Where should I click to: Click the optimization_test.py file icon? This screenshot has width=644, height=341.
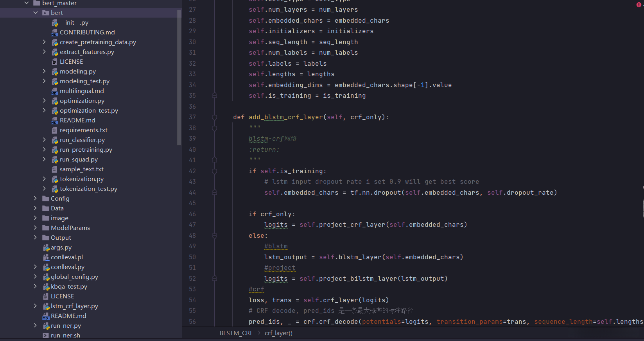click(x=55, y=111)
